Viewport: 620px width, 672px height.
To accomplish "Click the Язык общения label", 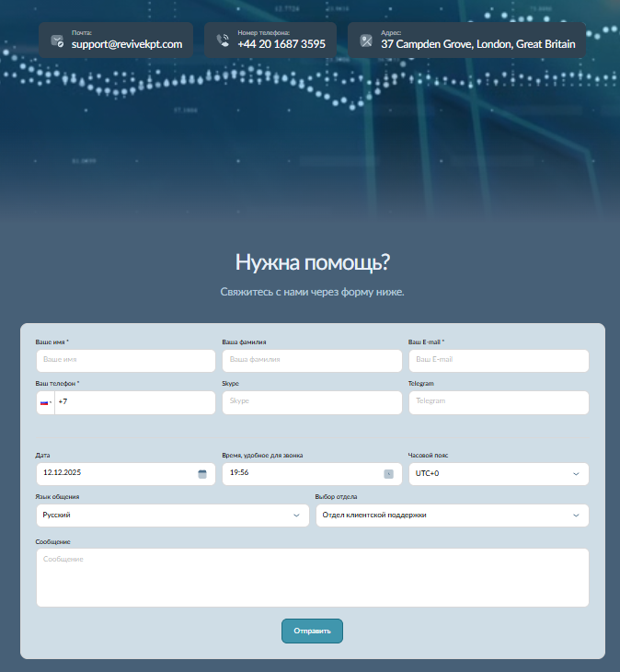I will (57, 497).
